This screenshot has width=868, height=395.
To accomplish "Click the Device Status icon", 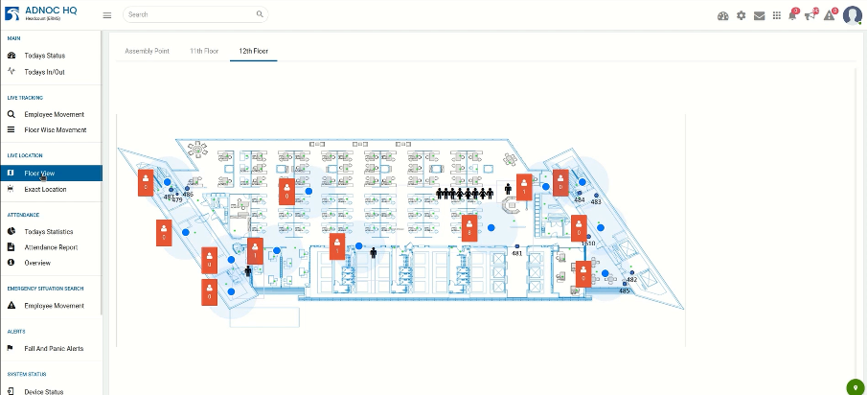I will pos(11,391).
